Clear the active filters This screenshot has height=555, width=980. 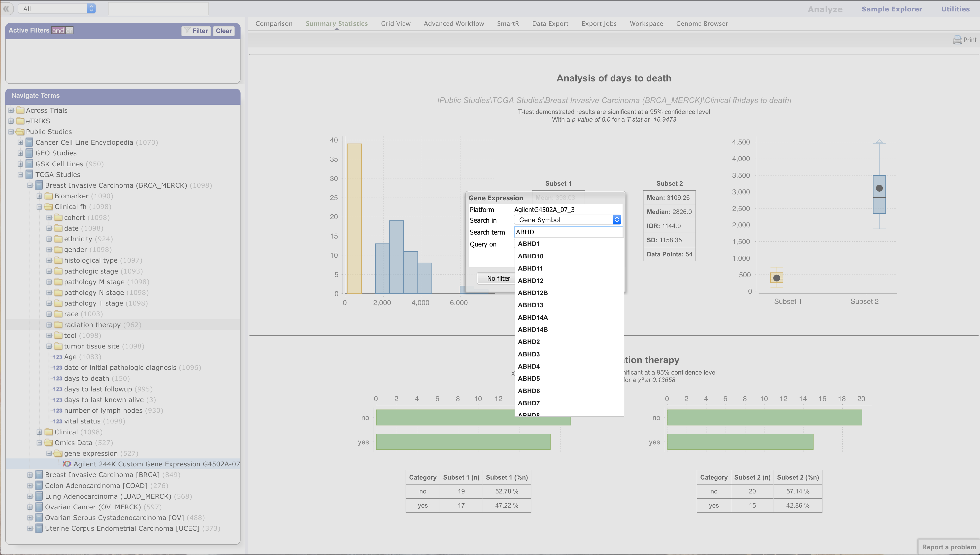(x=223, y=31)
